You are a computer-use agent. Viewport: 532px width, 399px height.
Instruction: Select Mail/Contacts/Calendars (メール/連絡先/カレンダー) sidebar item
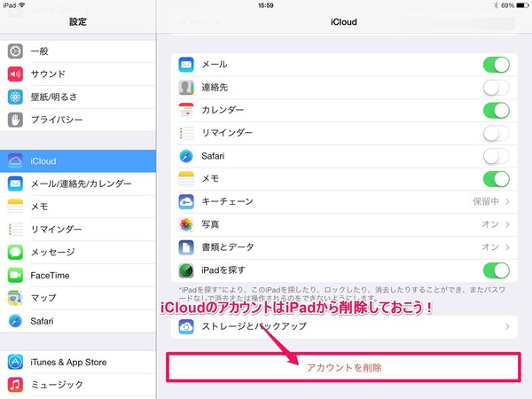tap(78, 184)
